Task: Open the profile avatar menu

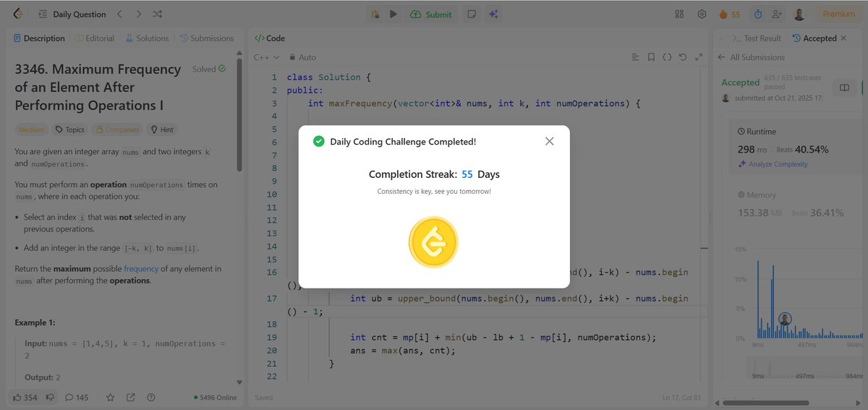Action: click(x=799, y=14)
